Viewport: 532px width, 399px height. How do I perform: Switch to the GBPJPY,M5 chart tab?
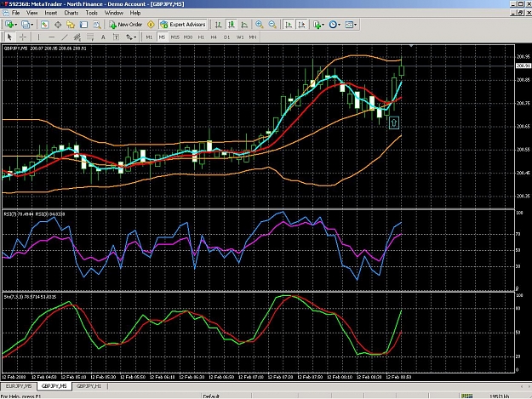[x=54, y=386]
